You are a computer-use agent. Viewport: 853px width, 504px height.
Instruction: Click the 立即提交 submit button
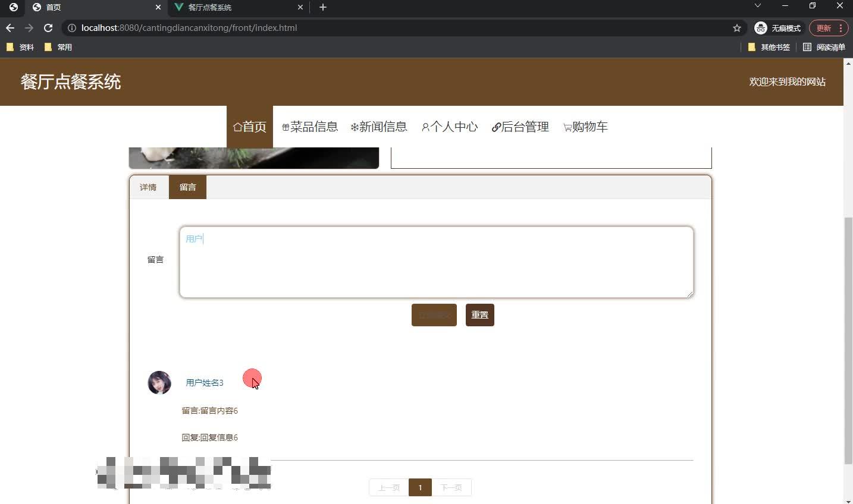(434, 315)
